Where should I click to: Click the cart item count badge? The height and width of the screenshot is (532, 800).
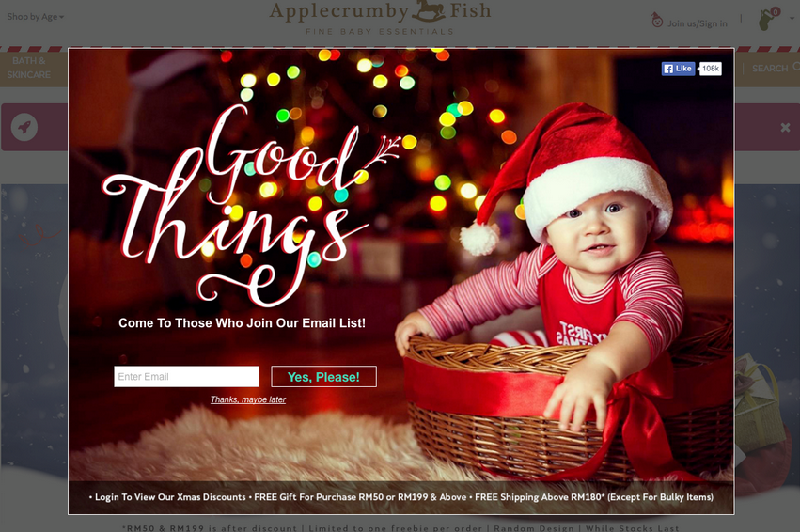tap(775, 11)
